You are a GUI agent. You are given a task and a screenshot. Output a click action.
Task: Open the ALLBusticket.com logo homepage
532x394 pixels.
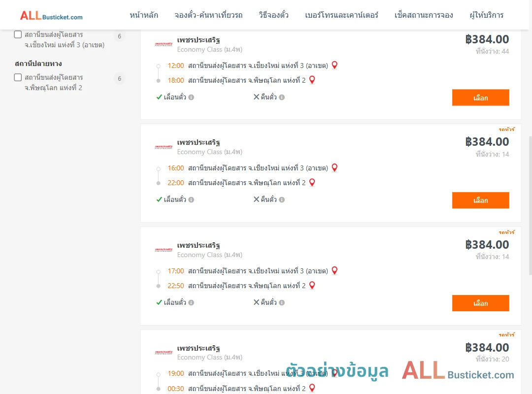click(51, 16)
